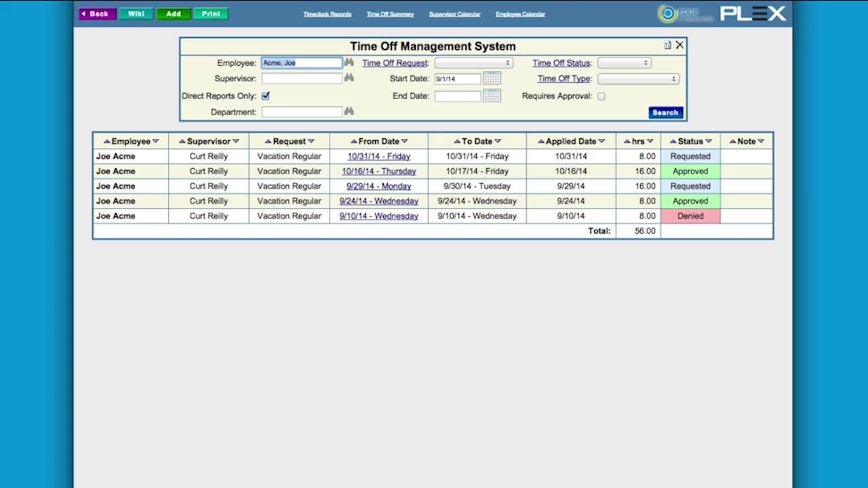This screenshot has width=868, height=488.
Task: Sort hrs column ascending
Action: [627, 141]
